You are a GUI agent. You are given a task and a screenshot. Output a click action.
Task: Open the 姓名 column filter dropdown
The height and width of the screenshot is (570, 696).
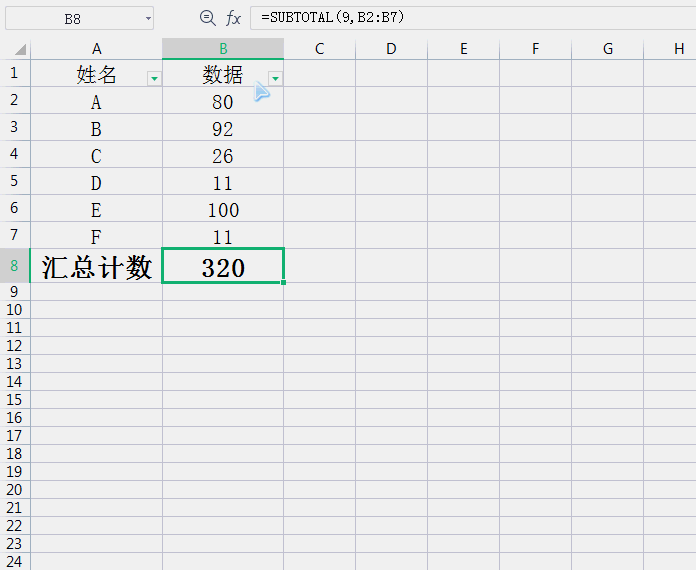(x=154, y=79)
